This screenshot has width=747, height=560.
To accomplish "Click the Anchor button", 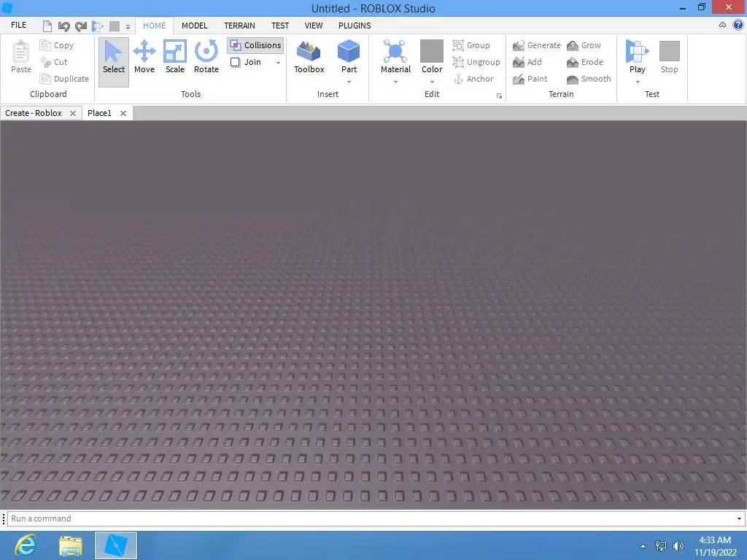I will point(473,79).
